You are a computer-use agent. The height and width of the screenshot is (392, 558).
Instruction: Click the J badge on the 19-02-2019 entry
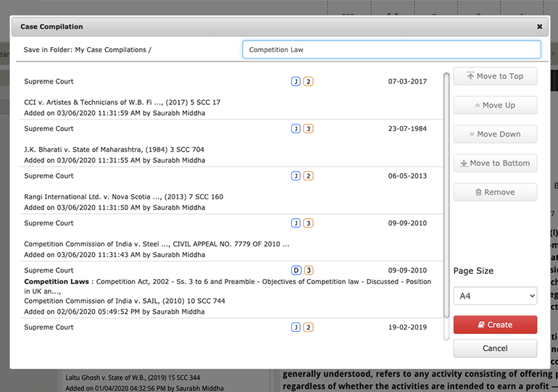coord(296,328)
